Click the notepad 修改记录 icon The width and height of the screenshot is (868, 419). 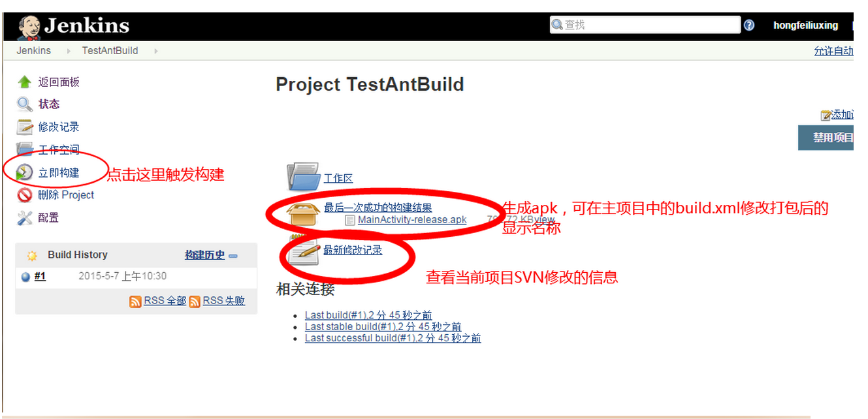[x=25, y=127]
